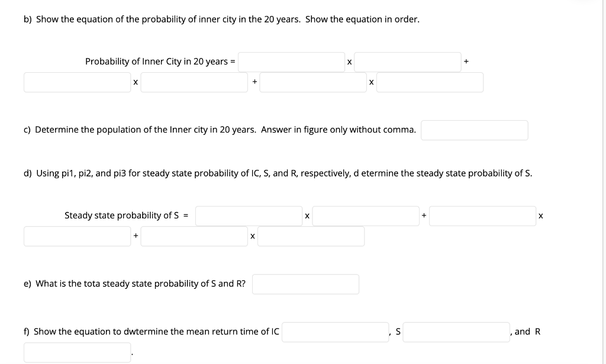Click the box following the + sign in part b

(x=313, y=82)
